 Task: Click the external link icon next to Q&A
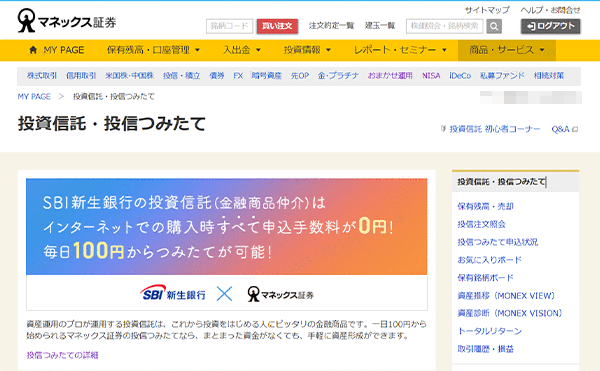tap(575, 129)
